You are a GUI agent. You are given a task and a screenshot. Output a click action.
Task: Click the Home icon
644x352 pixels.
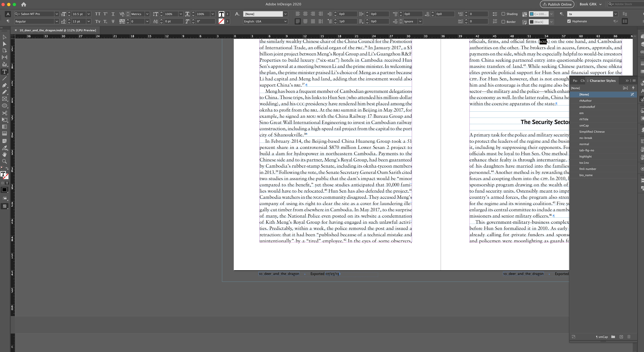coord(24,4)
